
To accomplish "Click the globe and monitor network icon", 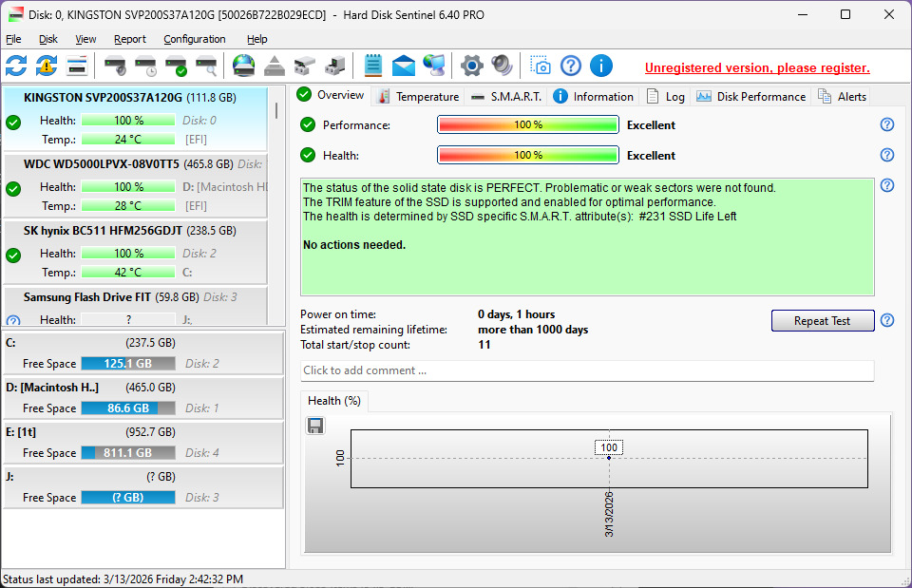I will pos(434,66).
